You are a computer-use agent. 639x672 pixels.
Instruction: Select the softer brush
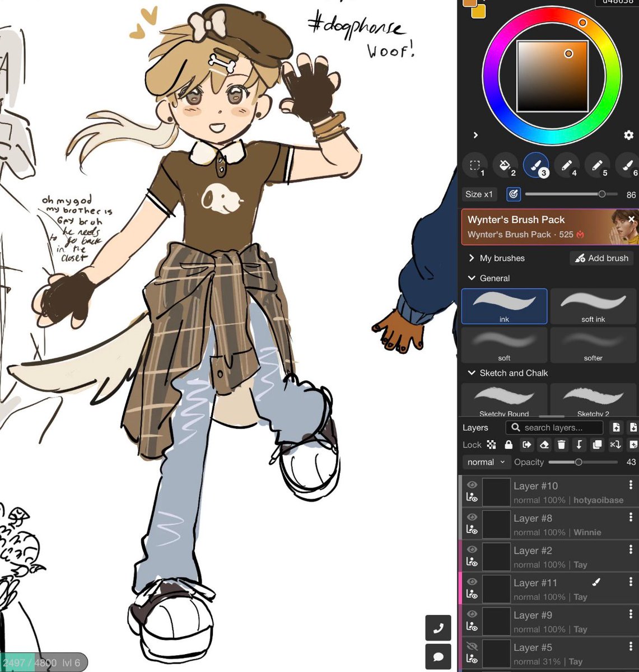click(x=593, y=345)
